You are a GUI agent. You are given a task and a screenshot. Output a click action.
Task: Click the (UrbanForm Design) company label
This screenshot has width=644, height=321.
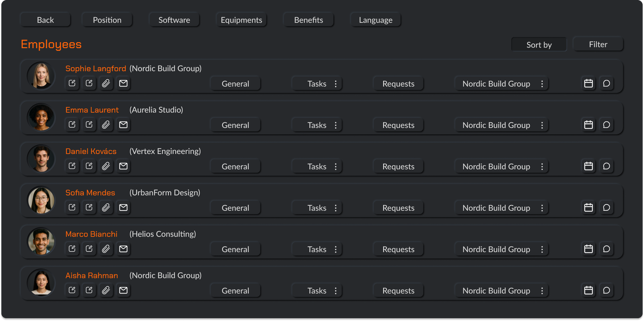coord(165,193)
